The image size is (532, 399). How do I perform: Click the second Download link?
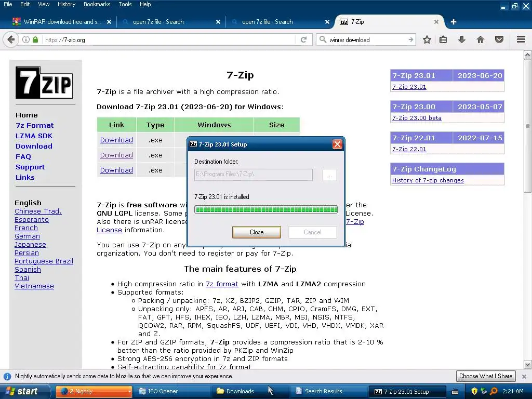pos(116,155)
